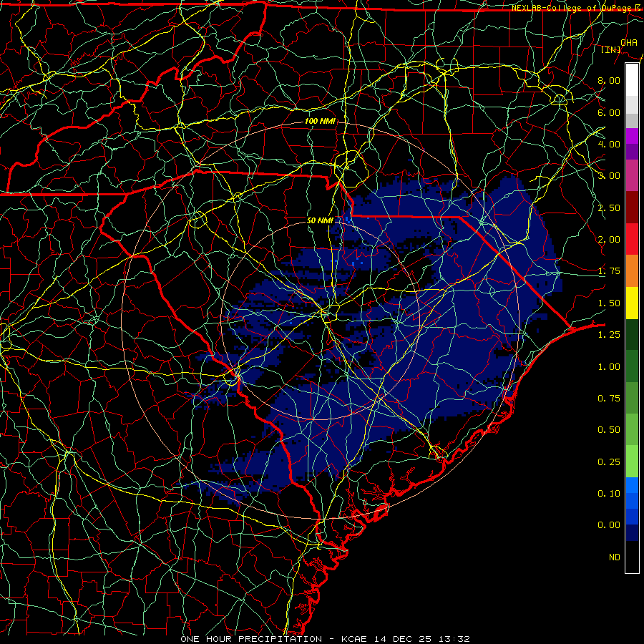Click the 4.00 legend value
The width and height of the screenshot is (644, 644).
coord(609,144)
